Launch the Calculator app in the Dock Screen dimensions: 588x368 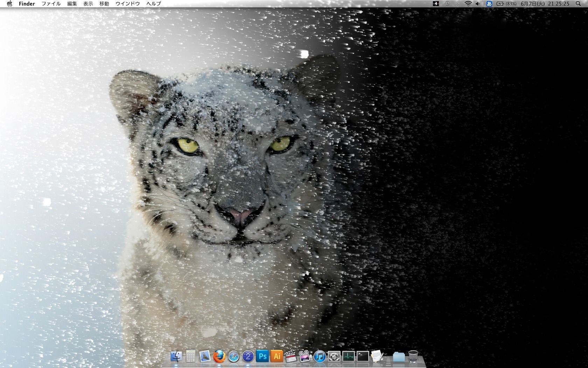[190, 356]
